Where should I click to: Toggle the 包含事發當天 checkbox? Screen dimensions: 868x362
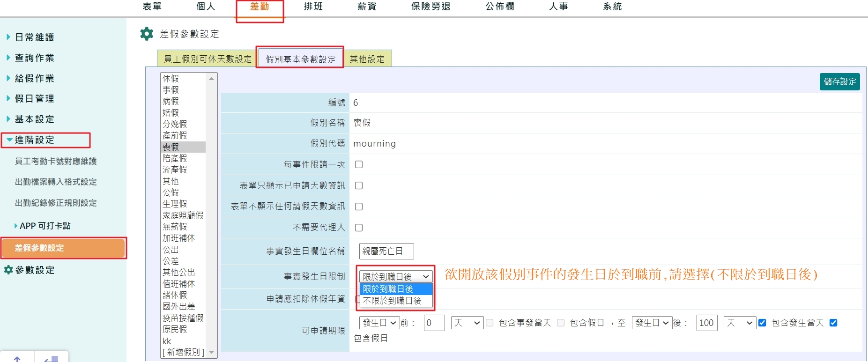pyautogui.click(x=490, y=323)
